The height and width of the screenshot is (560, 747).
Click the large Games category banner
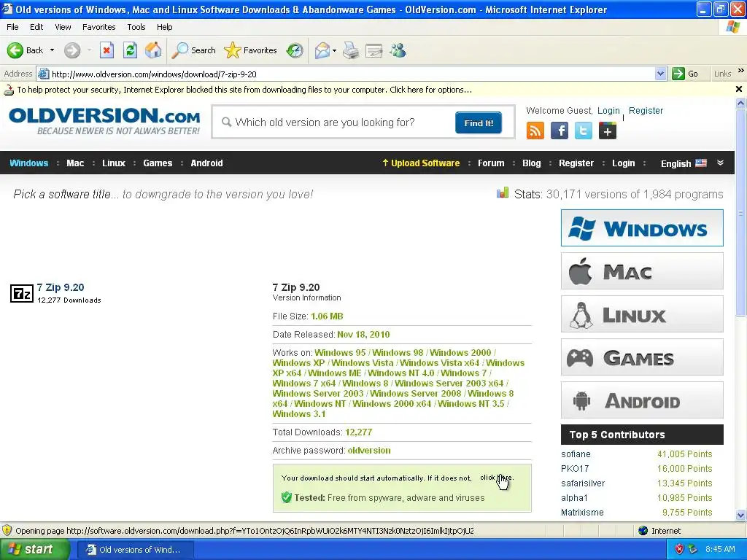[642, 357]
